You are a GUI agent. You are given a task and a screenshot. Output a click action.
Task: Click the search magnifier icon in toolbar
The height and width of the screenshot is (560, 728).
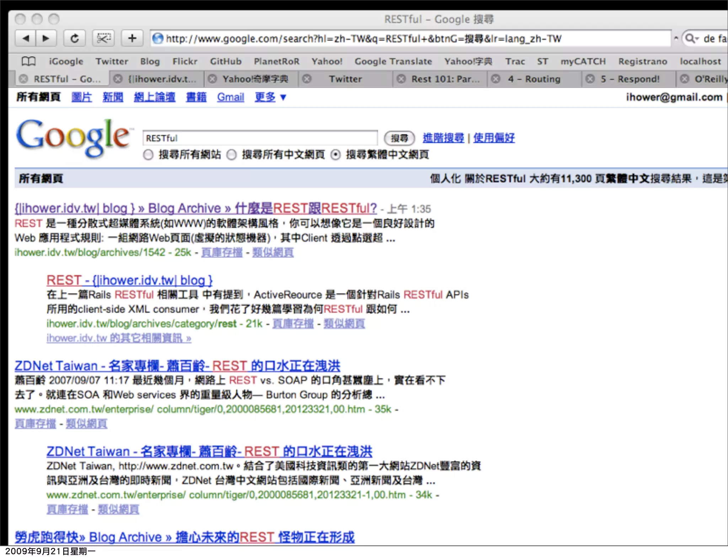click(x=690, y=38)
